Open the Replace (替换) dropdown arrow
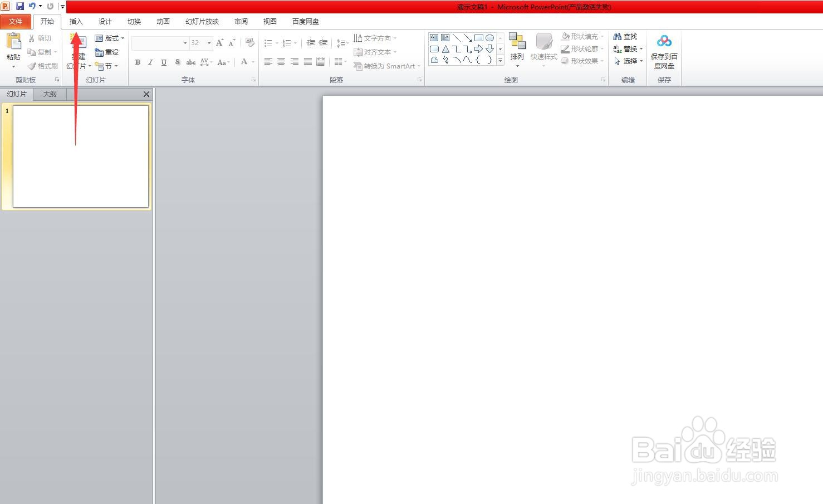This screenshot has width=823, height=504. point(641,49)
